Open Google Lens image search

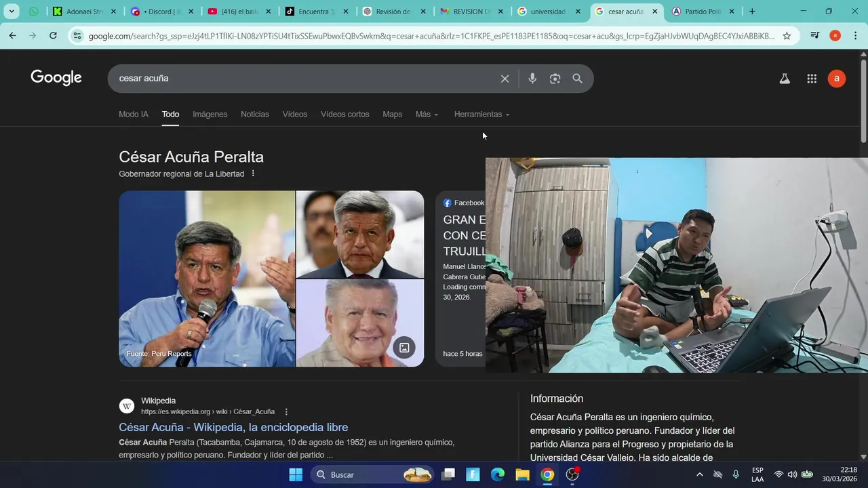pyautogui.click(x=555, y=79)
